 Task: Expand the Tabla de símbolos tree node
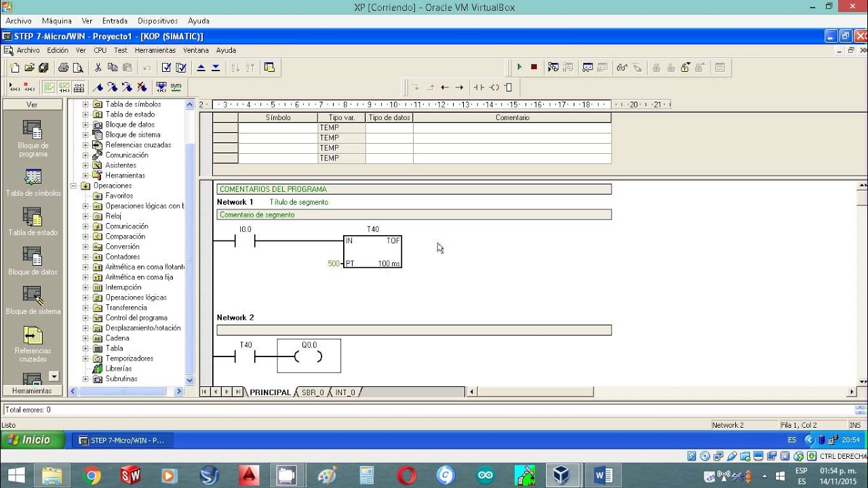click(85, 104)
